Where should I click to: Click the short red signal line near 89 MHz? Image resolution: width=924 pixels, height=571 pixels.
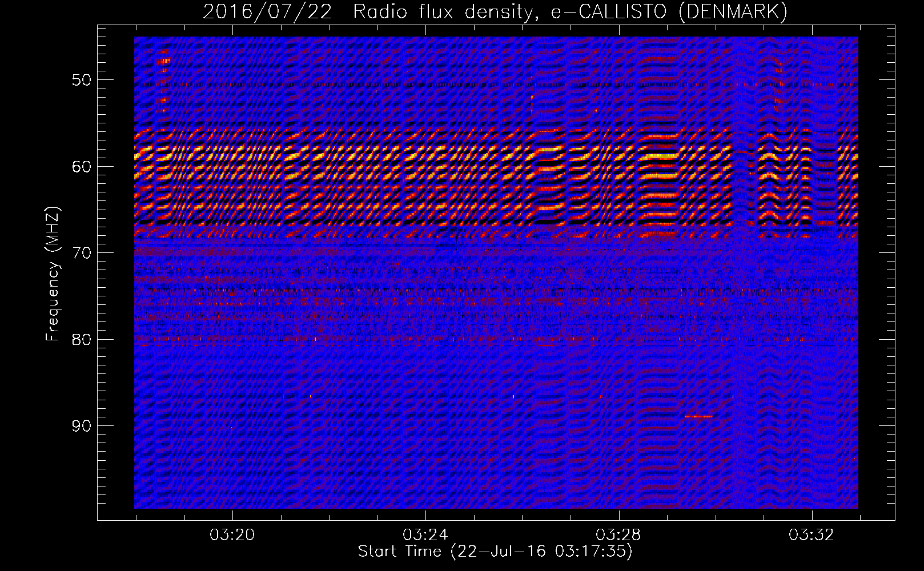(698, 416)
